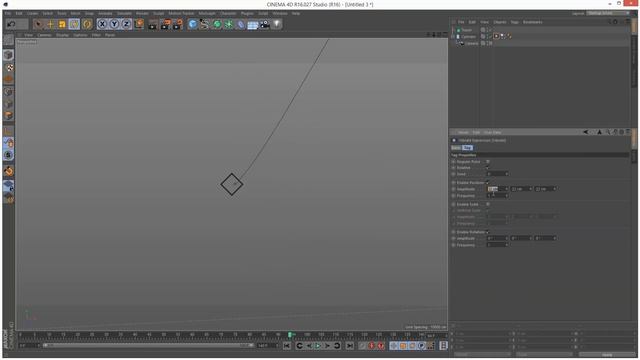Screen dimensions: 640x360
Task: Open the MoGraph menu
Action: pyautogui.click(x=207, y=13)
